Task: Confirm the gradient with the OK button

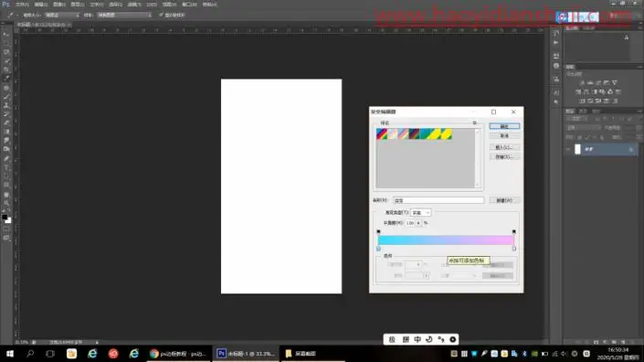Action: coord(504,126)
